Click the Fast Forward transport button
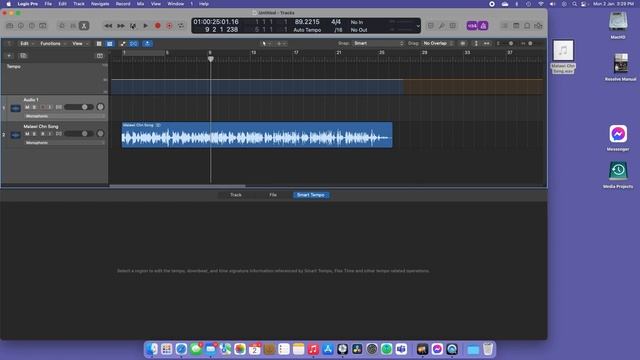Screen dimensions: 640x360 [121, 26]
